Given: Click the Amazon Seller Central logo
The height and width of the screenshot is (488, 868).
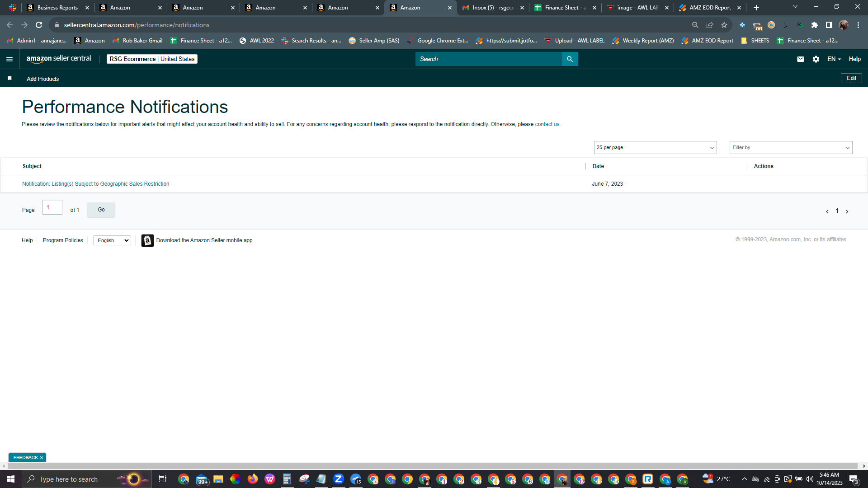Looking at the screenshot, I should coord(59,59).
